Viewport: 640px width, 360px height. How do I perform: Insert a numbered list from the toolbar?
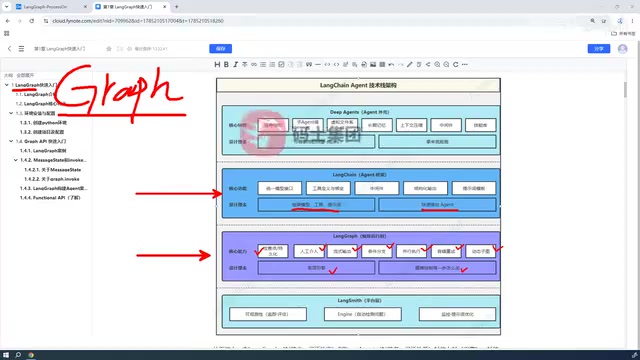click(272, 64)
